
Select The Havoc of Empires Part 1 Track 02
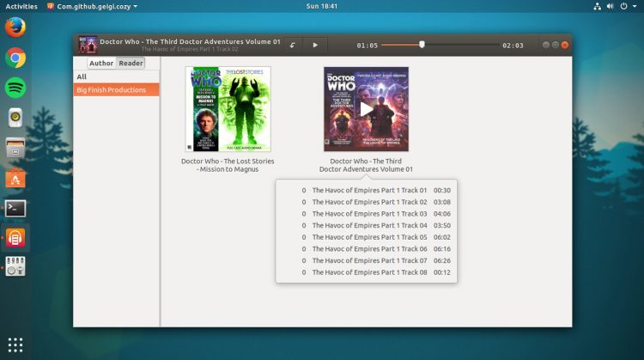[366, 202]
